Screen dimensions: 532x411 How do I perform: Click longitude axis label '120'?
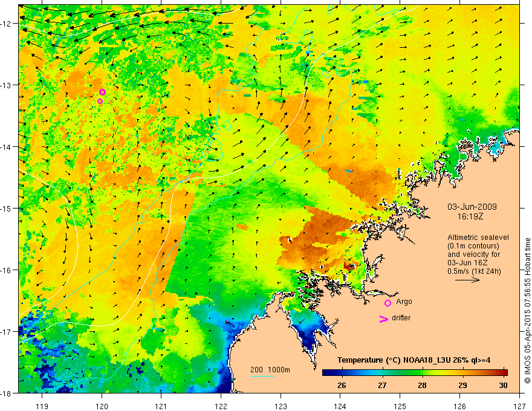point(102,406)
